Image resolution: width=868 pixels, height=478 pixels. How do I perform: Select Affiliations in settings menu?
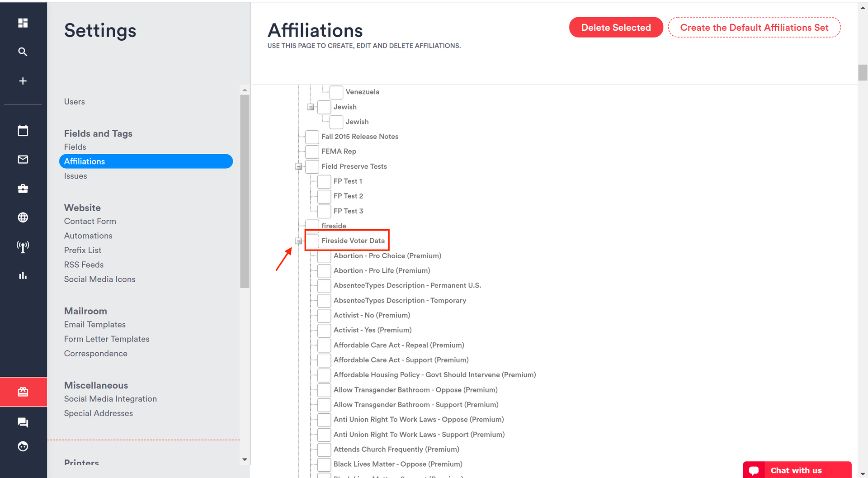click(x=146, y=161)
